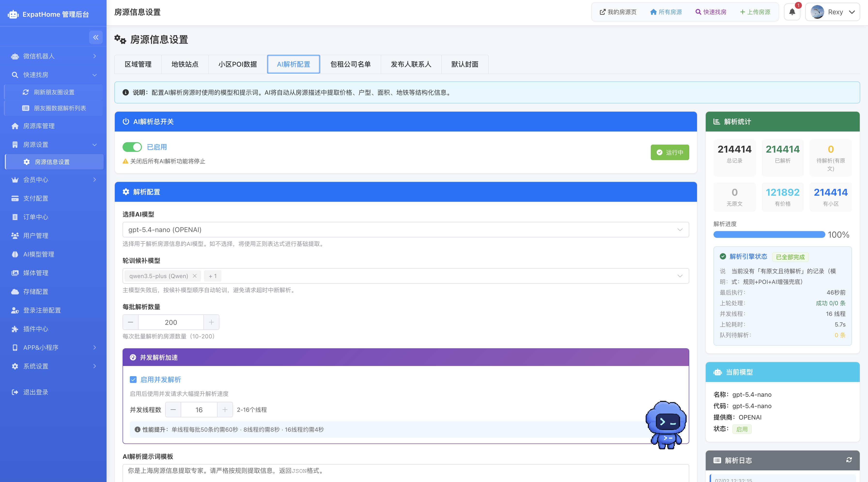Click the 启用 status badge in 当前模型

click(x=742, y=429)
